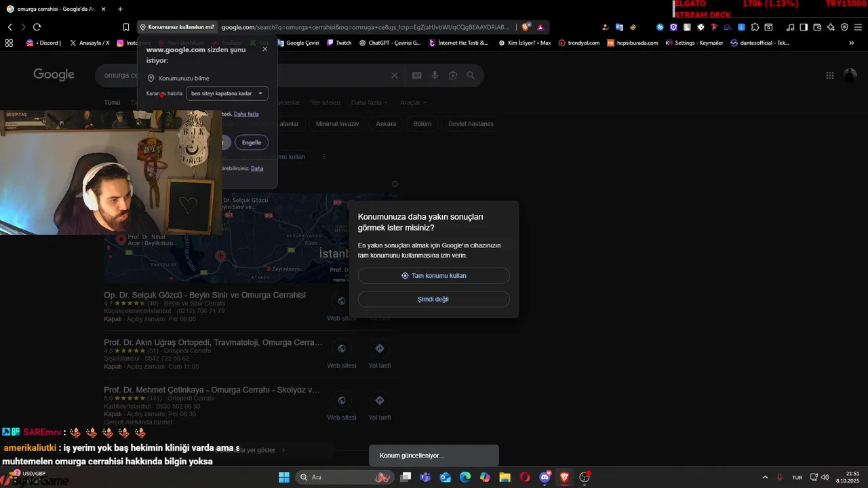Click the 'Daha fazla' link in popup
Screen dimensions: 868x488
click(x=246, y=114)
